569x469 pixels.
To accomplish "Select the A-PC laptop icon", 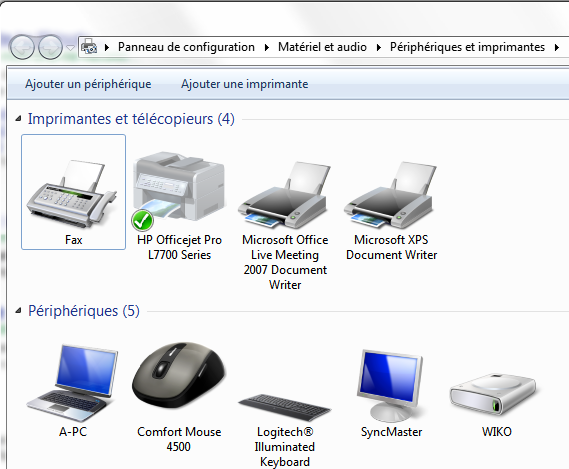I will [72, 383].
